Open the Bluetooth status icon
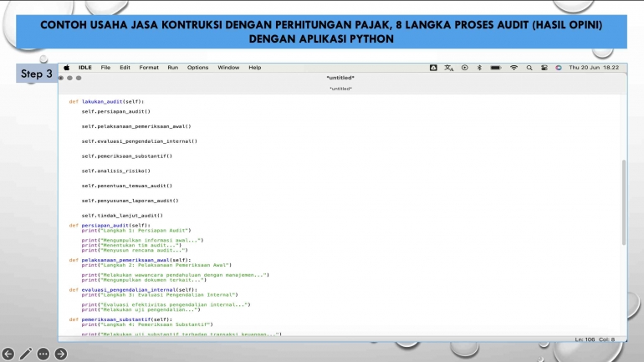Viewport: 644px width, 362px height. coord(479,68)
